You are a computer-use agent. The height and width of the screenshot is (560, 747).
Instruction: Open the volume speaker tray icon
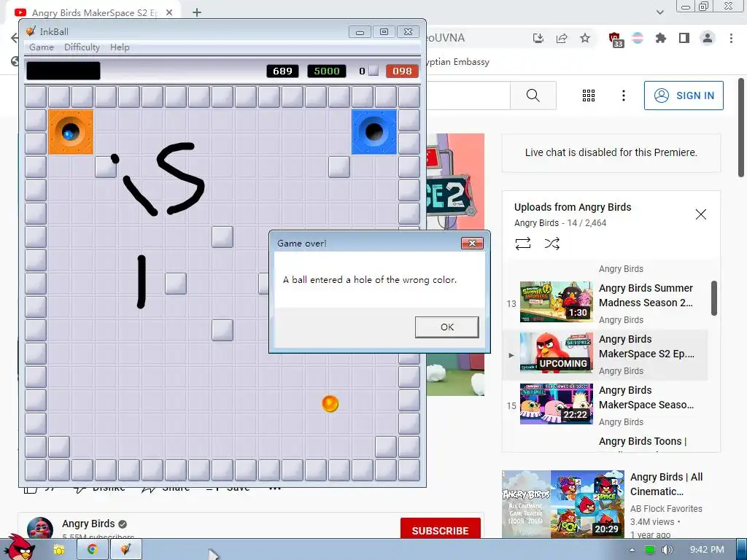(x=667, y=550)
